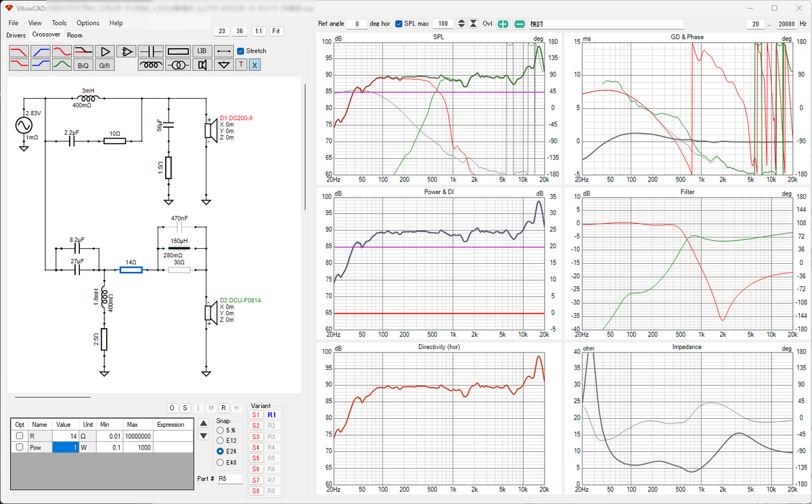This screenshot has width=812, height=504.
Task: Move selected part down with arrow
Action: (203, 435)
